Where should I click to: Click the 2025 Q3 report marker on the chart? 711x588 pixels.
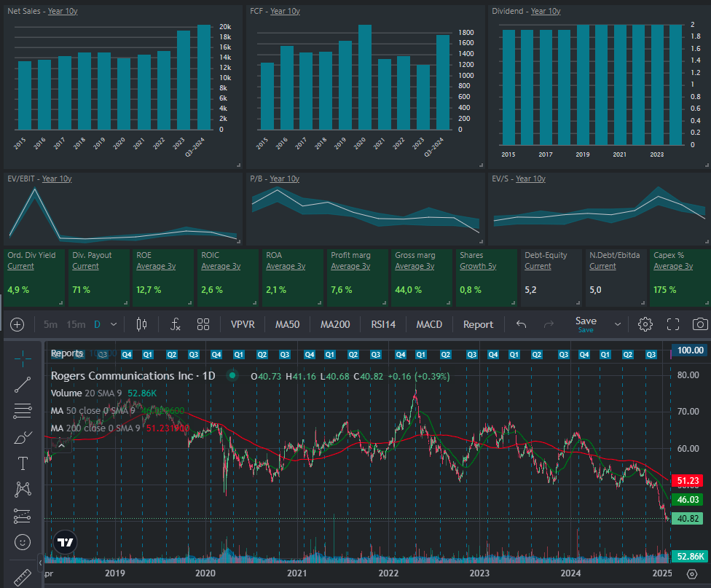[x=651, y=355]
